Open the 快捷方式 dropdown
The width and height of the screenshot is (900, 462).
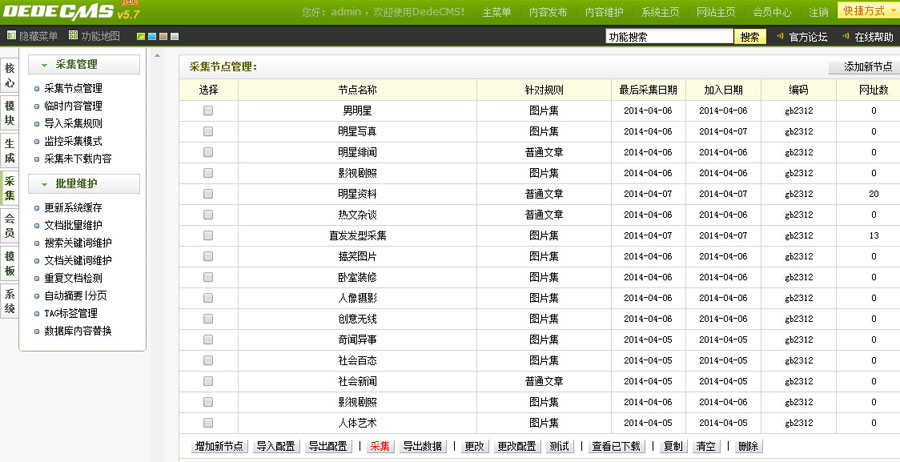[x=867, y=11]
